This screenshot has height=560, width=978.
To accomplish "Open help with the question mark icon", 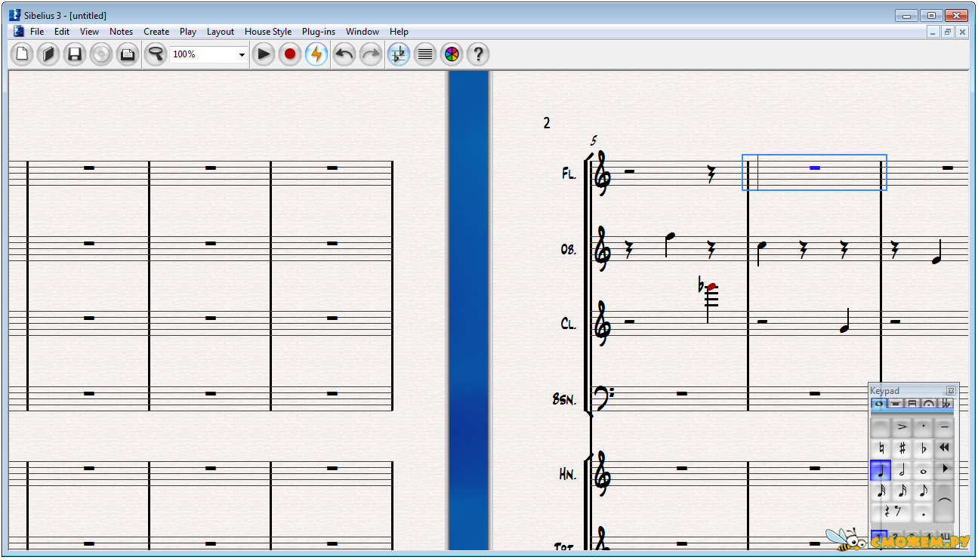I will 478,54.
